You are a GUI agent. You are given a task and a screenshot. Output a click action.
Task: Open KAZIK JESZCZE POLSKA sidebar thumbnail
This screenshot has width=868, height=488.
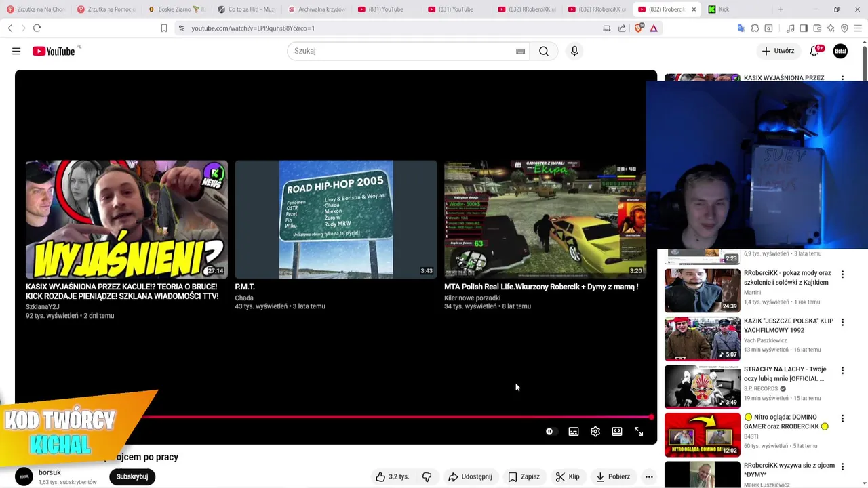pos(703,338)
